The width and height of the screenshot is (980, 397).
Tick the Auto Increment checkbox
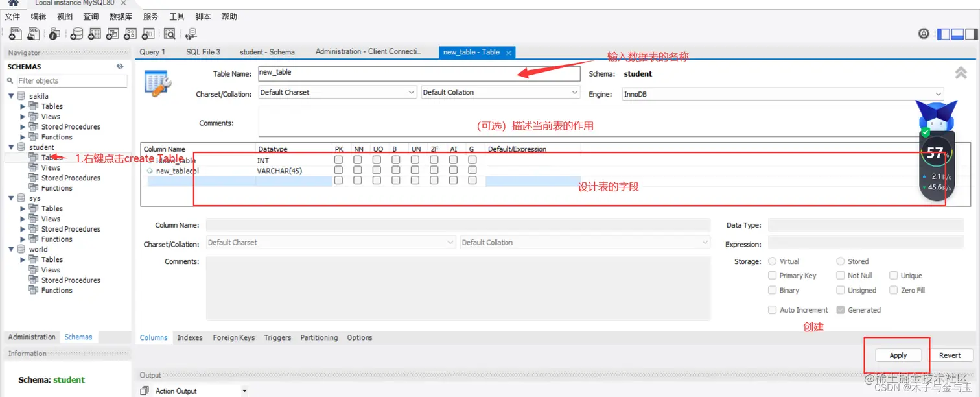(772, 310)
